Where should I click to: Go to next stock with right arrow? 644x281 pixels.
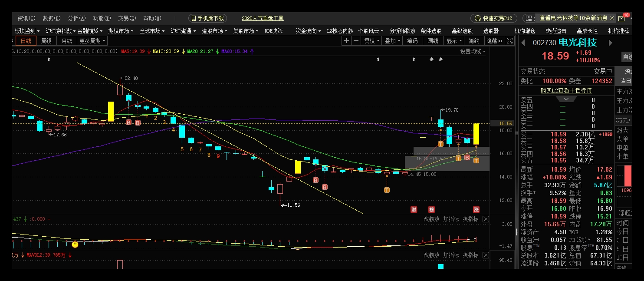coord(610,43)
